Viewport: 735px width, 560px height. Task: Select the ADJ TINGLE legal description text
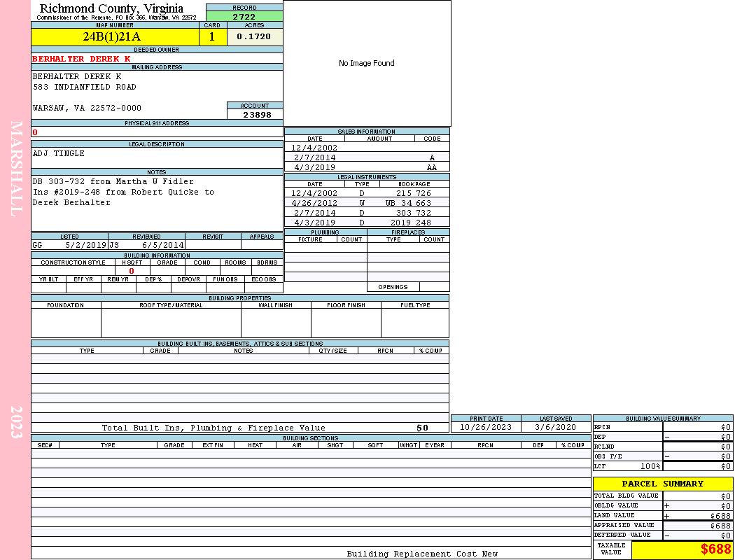point(59,153)
